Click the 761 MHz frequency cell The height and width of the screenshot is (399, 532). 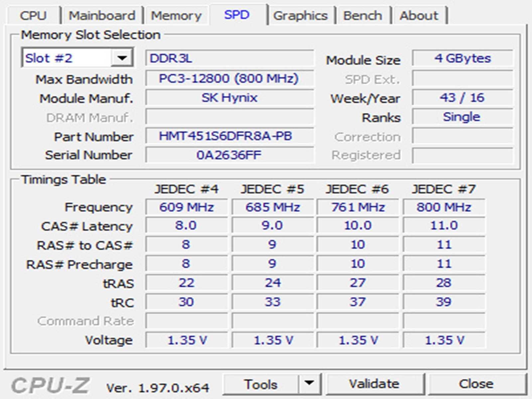358,207
